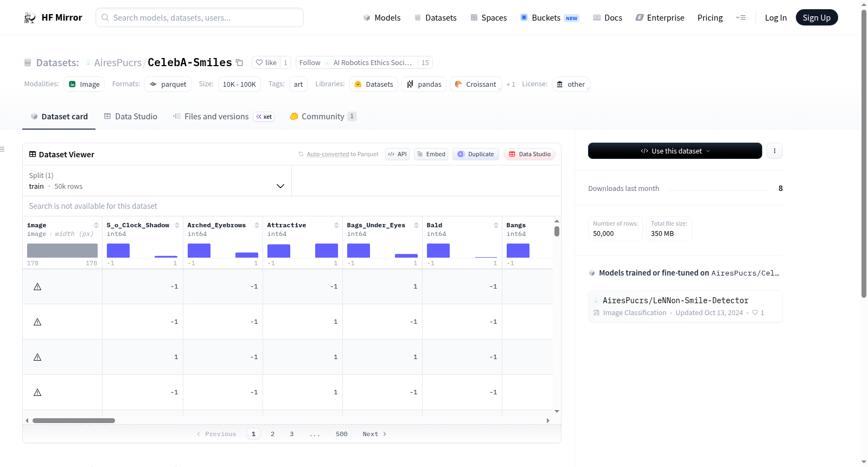Focus the search models, datasets, users field
Screen dimensions: 868x467
tap(200, 17)
